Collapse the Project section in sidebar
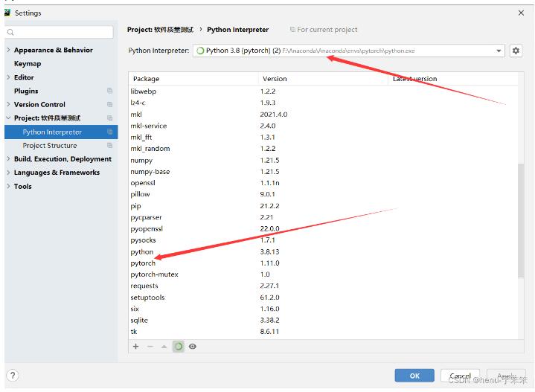 pyautogui.click(x=8, y=118)
